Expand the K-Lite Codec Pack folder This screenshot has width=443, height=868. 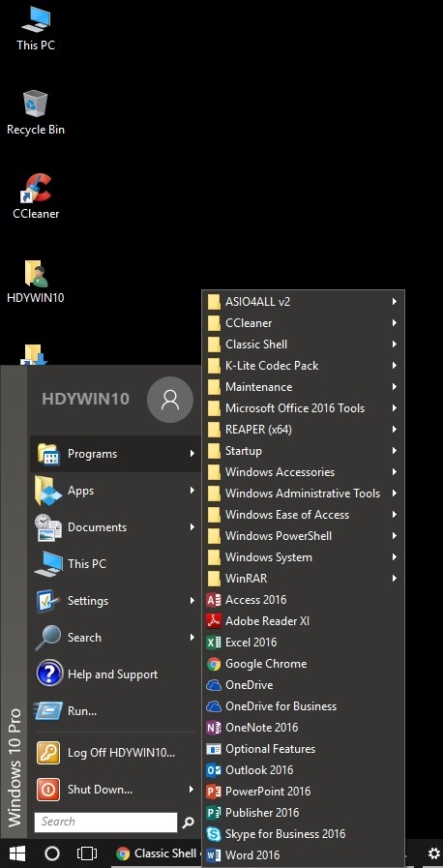point(304,366)
